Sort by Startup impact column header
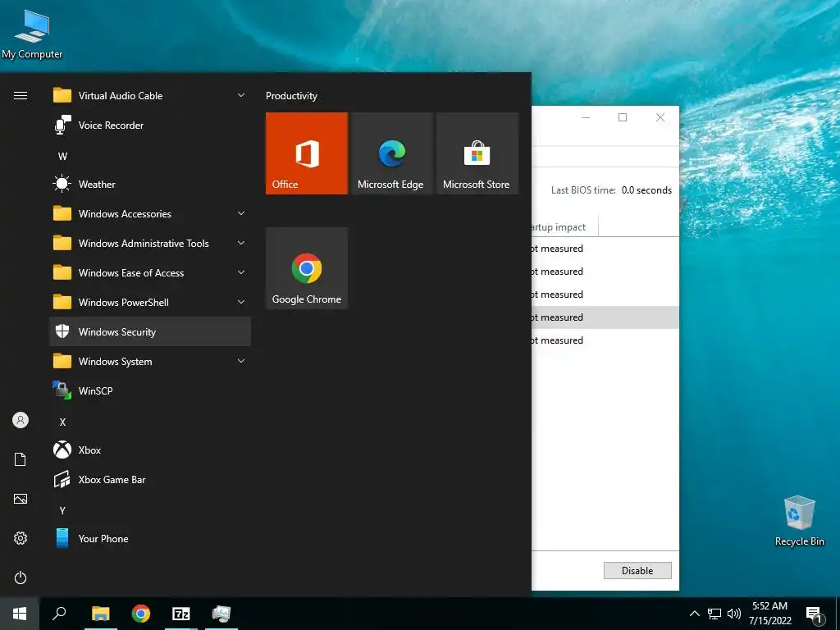 coord(564,227)
